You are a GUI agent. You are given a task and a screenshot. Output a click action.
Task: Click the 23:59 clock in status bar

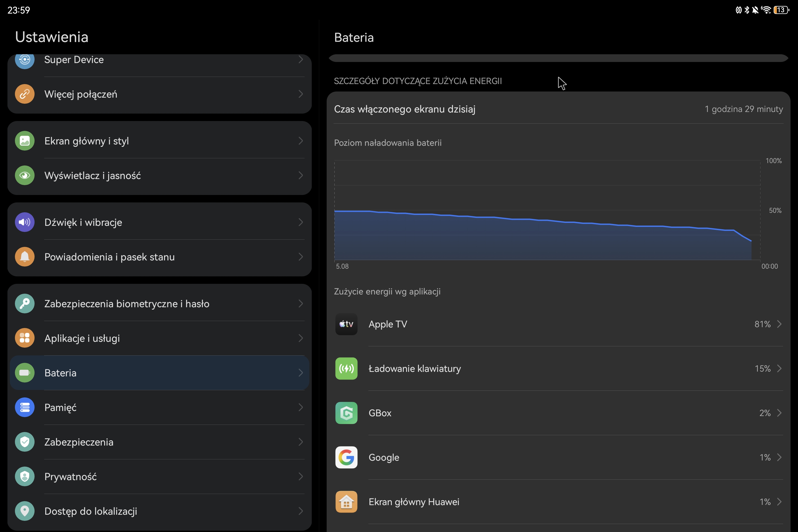pos(19,10)
